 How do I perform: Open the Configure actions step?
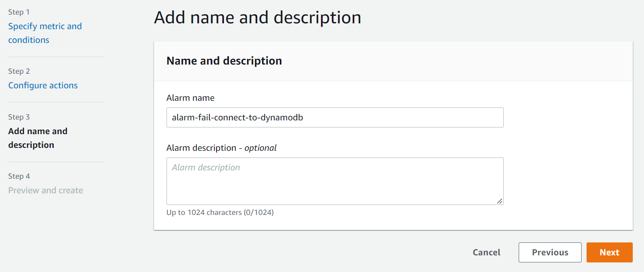[x=43, y=85]
